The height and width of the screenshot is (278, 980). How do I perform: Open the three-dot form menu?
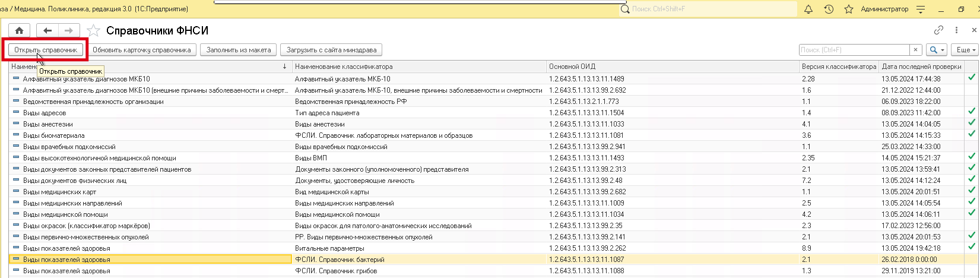coord(956,30)
